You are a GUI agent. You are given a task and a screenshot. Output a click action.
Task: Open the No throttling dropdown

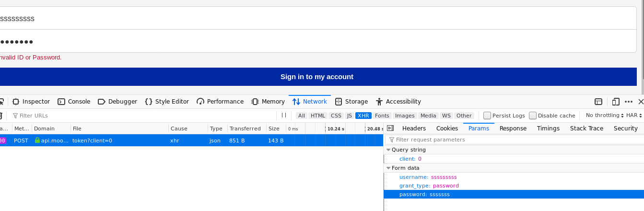coord(605,116)
